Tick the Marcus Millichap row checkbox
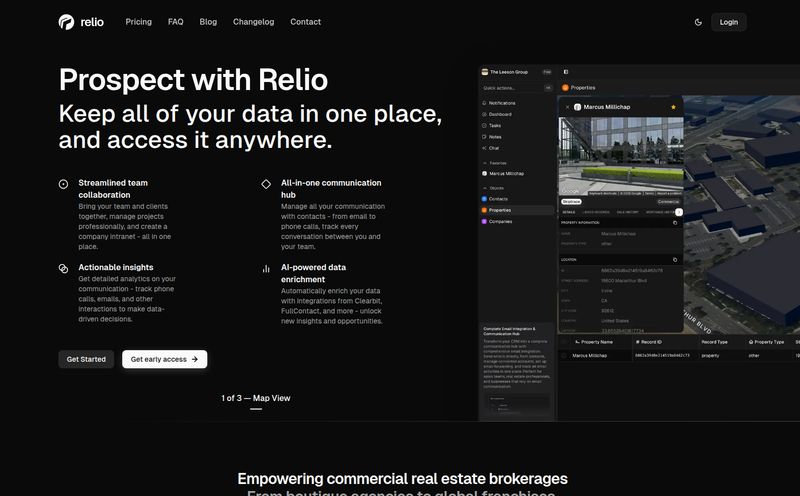 pos(564,355)
